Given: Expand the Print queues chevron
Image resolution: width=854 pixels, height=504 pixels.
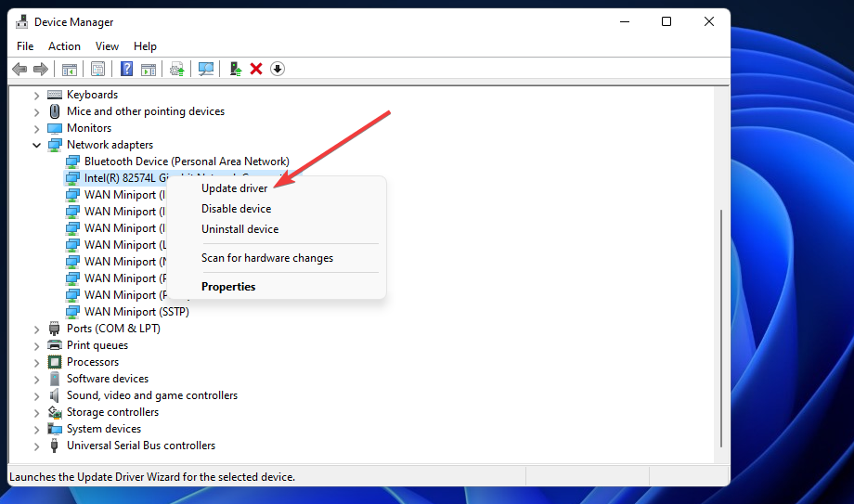Looking at the screenshot, I should [x=36, y=346].
